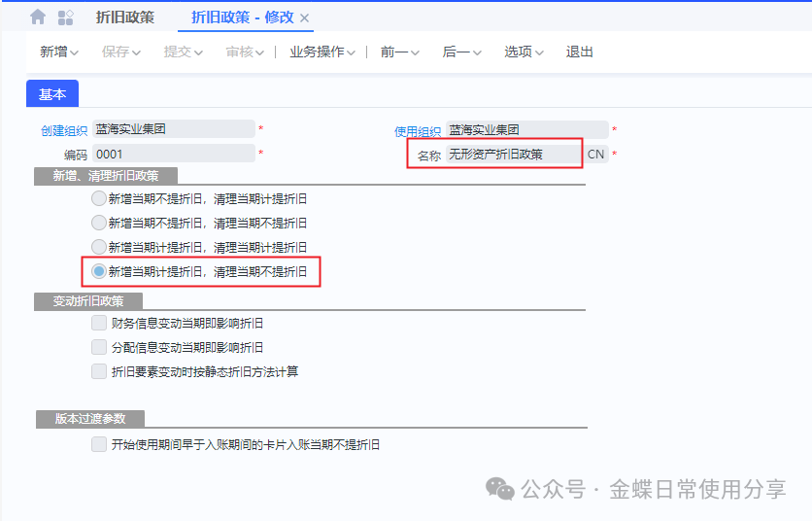Click the 退出 button

click(x=580, y=52)
